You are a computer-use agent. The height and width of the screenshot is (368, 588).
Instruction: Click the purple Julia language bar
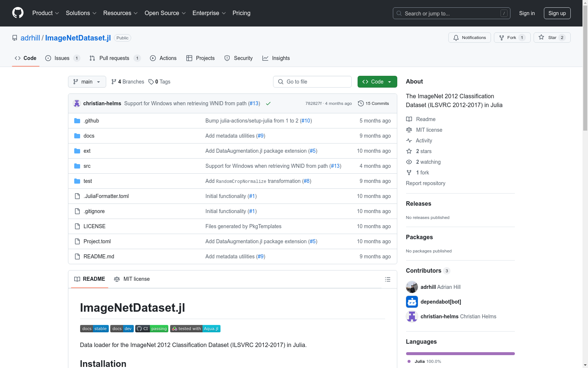point(460,354)
